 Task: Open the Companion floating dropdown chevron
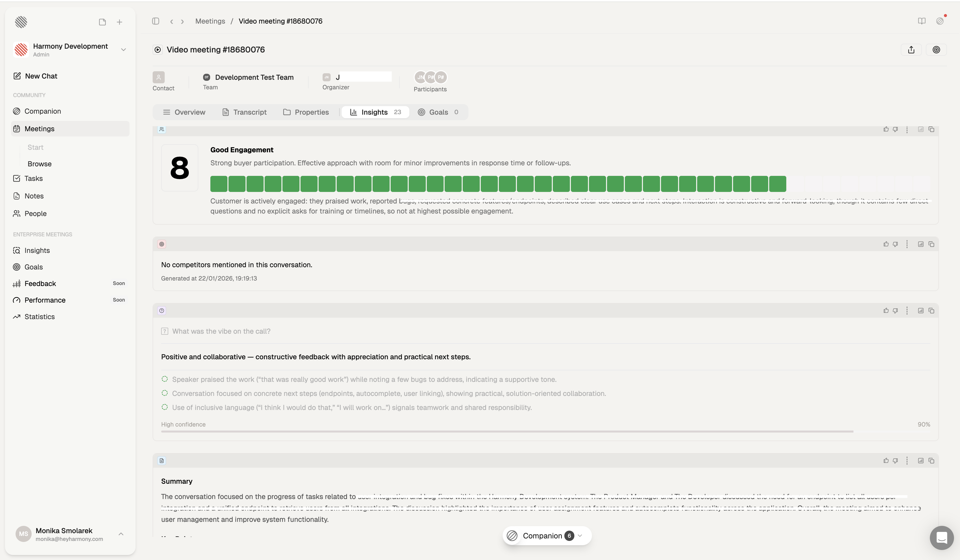coord(580,536)
